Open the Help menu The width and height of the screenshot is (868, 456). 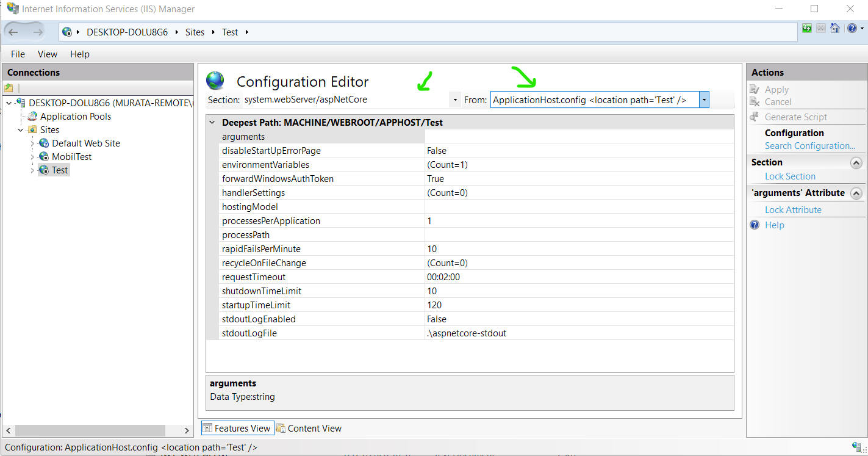(x=80, y=54)
